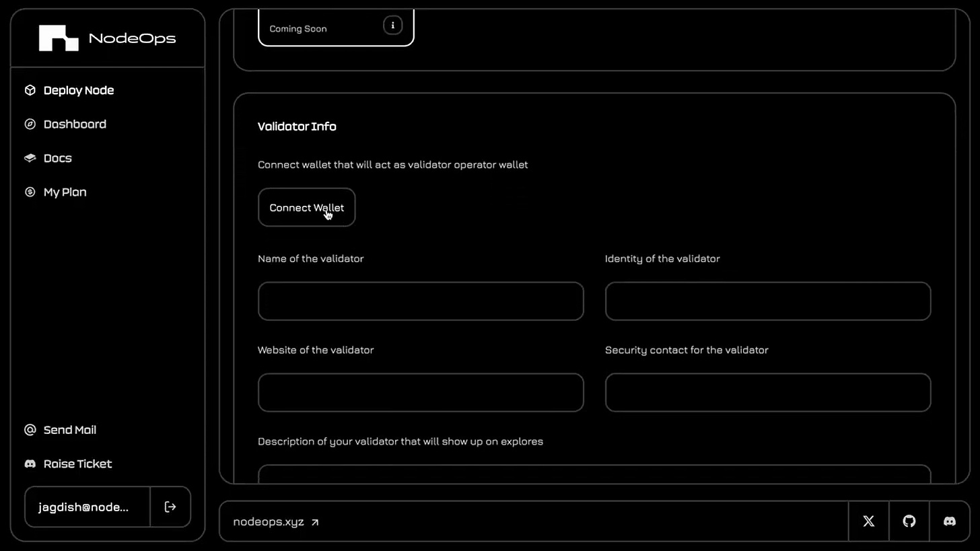The image size is (980, 551).
Task: Open the nodeops.xyz link
Action: tap(276, 522)
